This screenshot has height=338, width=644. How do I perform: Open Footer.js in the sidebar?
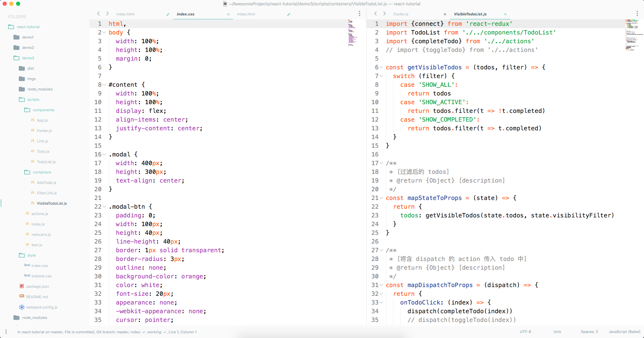[x=44, y=131]
